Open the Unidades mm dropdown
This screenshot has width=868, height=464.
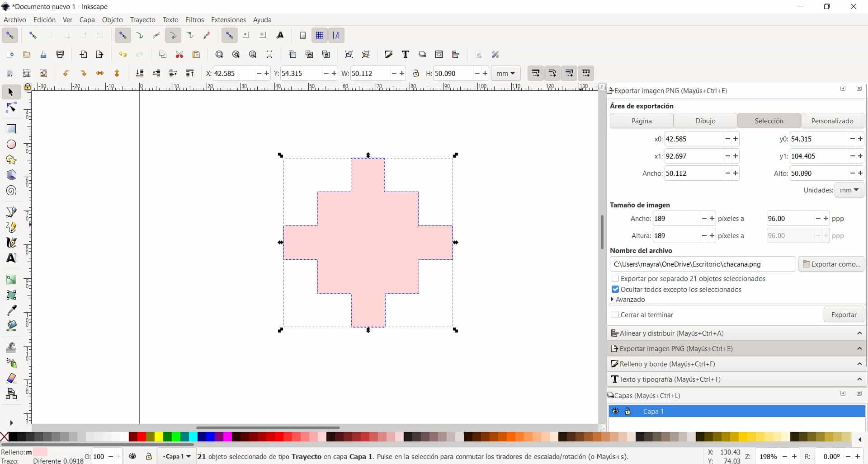tap(849, 190)
